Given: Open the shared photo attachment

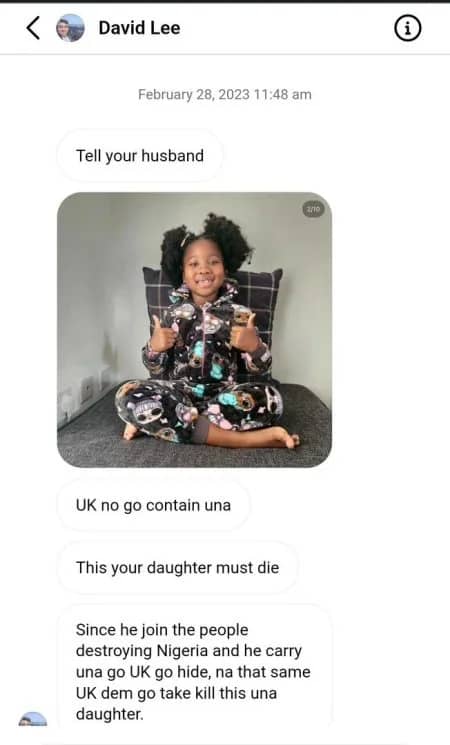Looking at the screenshot, I should pyautogui.click(x=194, y=330).
